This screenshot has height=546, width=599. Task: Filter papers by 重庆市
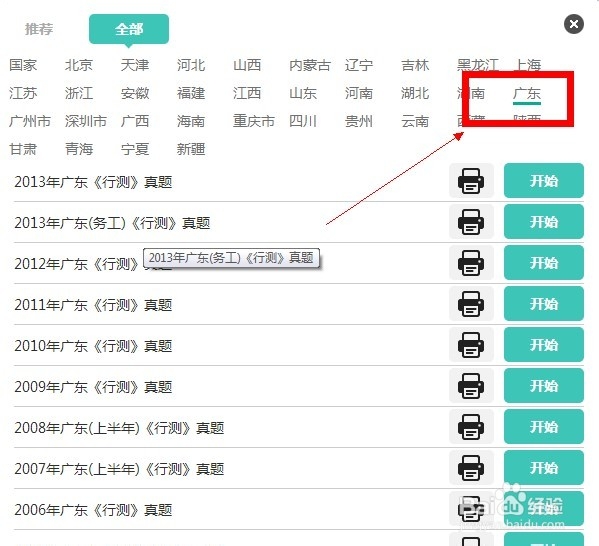(254, 121)
